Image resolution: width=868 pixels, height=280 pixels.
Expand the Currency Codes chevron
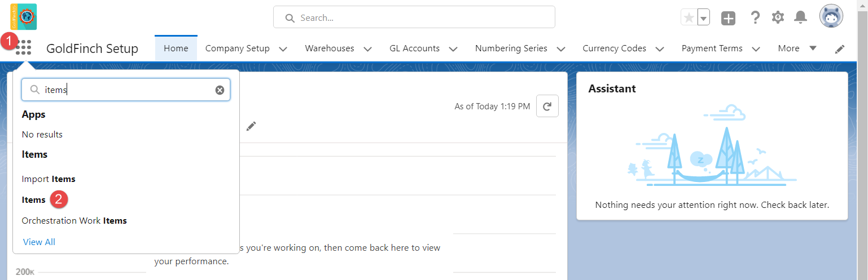coord(660,49)
